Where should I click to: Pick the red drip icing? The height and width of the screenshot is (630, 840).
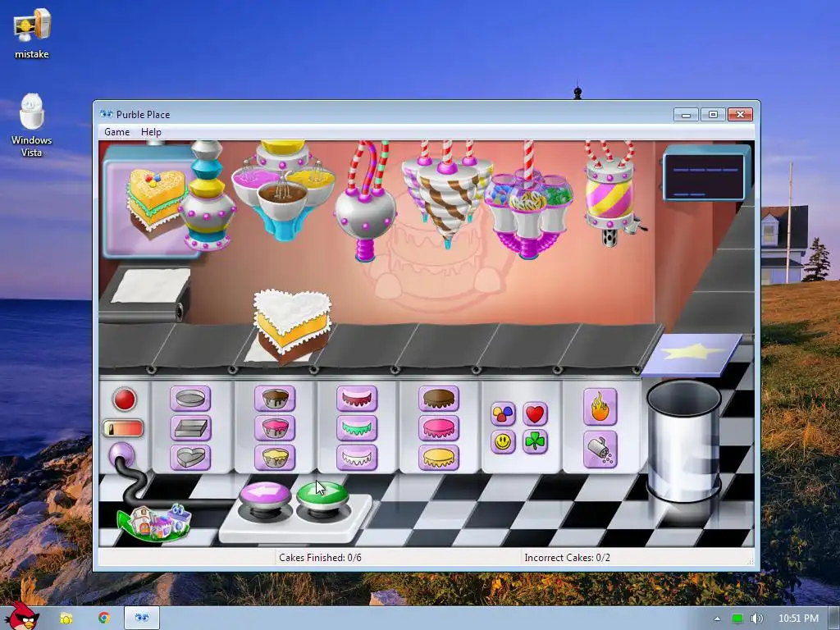pos(357,399)
